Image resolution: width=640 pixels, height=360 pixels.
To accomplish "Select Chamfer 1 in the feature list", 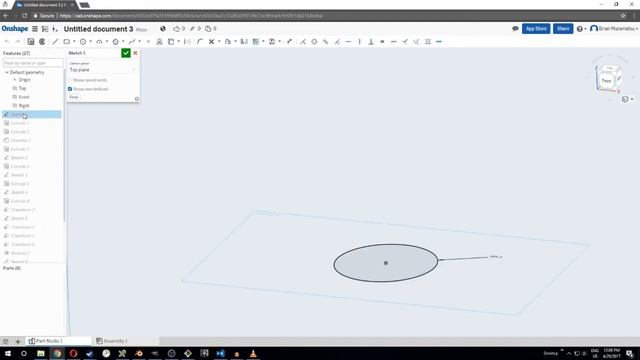I will tap(20, 140).
